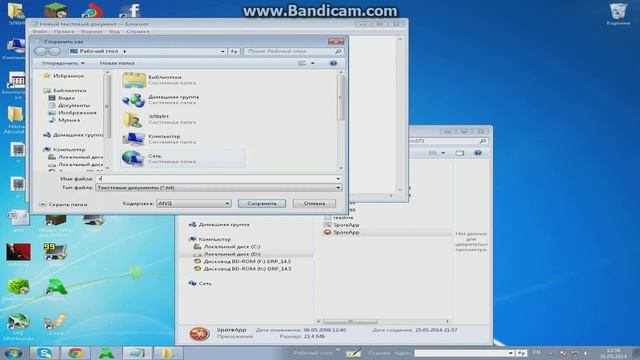Open Имя файла dropdown arrow
Image resolution: width=640 pixels, height=360 pixels.
338,179
